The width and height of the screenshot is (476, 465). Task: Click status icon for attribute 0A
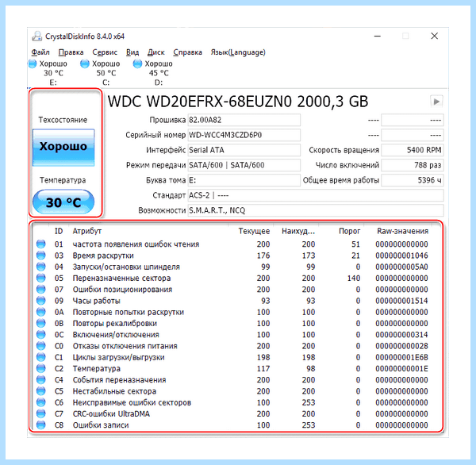click(x=41, y=312)
